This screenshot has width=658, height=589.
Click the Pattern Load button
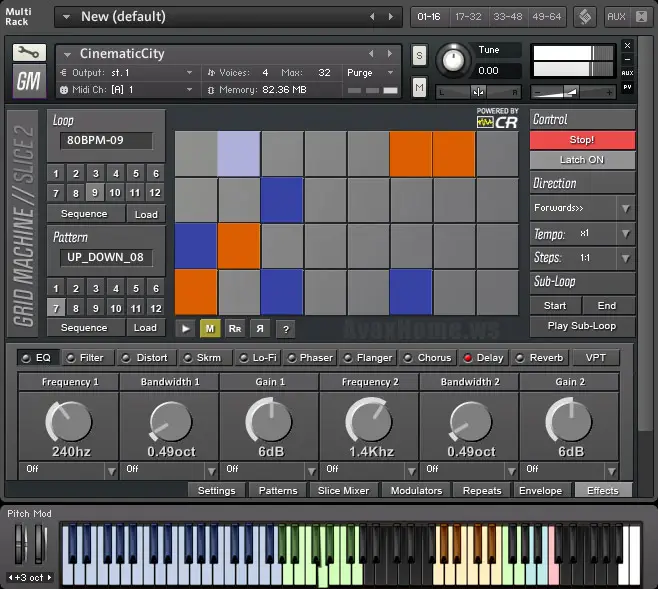tap(145, 328)
